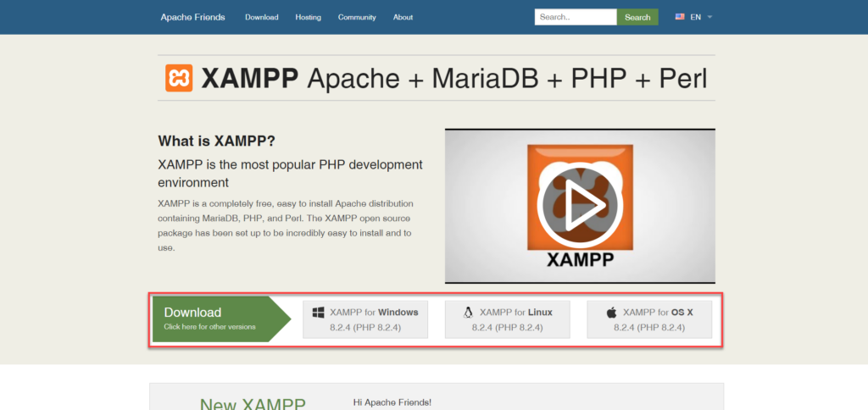Go to Apache Friends home link
Image resolution: width=868 pixels, height=410 pixels.
(x=192, y=17)
